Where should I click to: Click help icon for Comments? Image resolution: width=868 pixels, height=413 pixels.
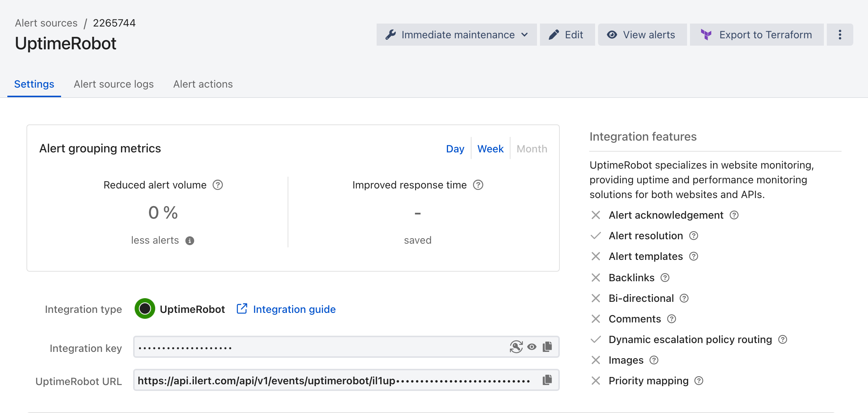click(672, 319)
